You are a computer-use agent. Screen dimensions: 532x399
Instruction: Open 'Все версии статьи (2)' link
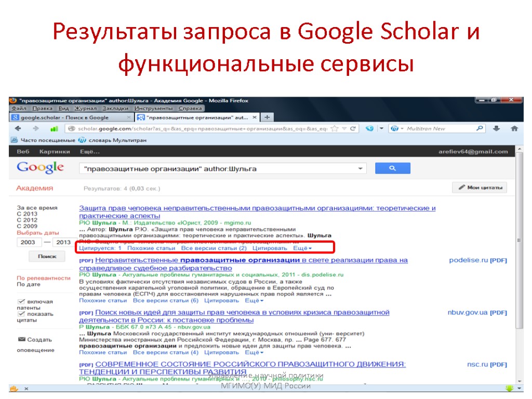(214, 248)
